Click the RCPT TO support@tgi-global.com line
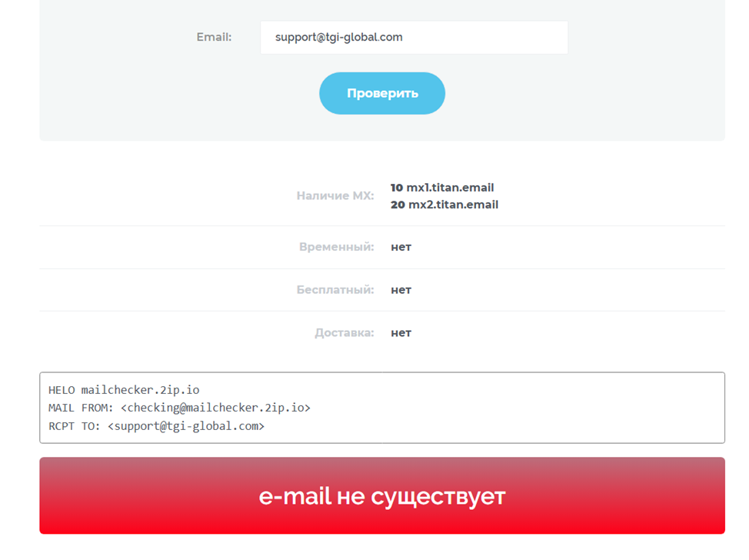This screenshot has width=749, height=560. [x=156, y=425]
